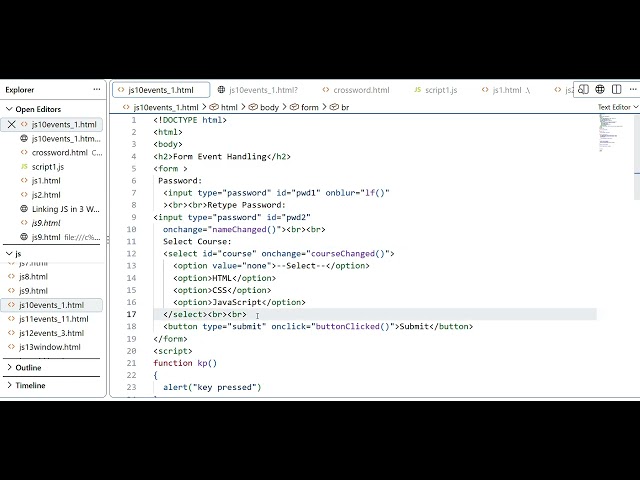
Task: Click alert("key pressed") on line 23
Action: click(212, 387)
